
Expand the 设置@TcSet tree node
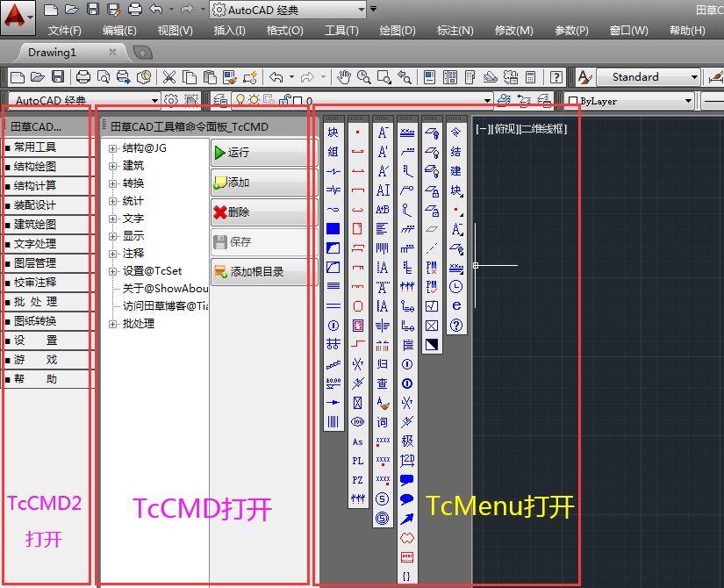tap(112, 271)
